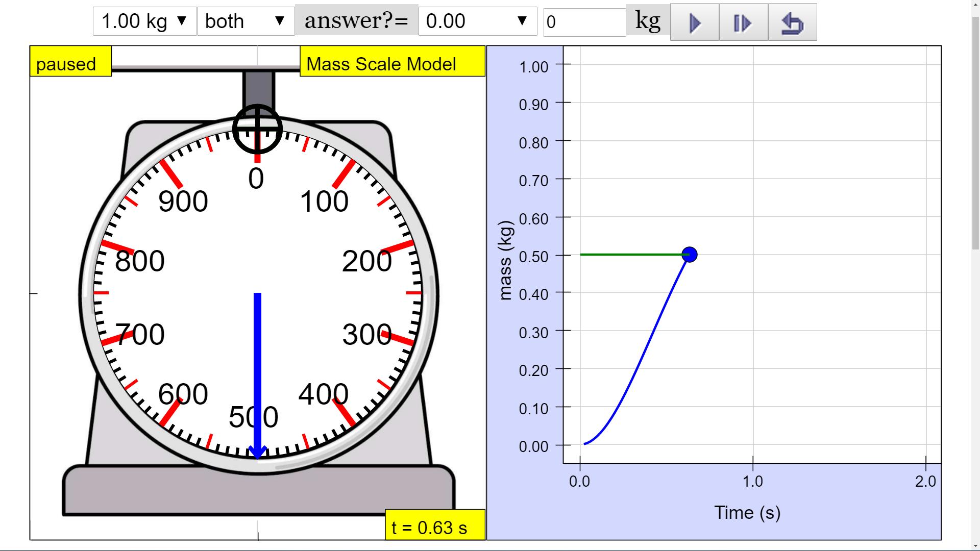The height and width of the screenshot is (551, 980).
Task: Open the 0.00 answer dropdown
Action: point(478,21)
